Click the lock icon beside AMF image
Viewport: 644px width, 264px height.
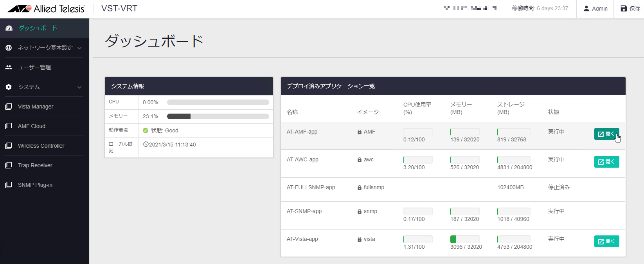click(x=360, y=132)
